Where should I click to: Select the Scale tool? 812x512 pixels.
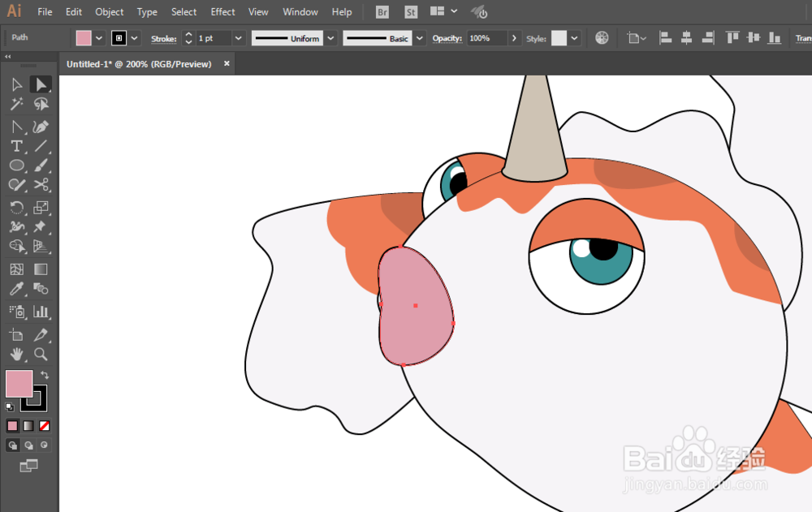(x=41, y=208)
